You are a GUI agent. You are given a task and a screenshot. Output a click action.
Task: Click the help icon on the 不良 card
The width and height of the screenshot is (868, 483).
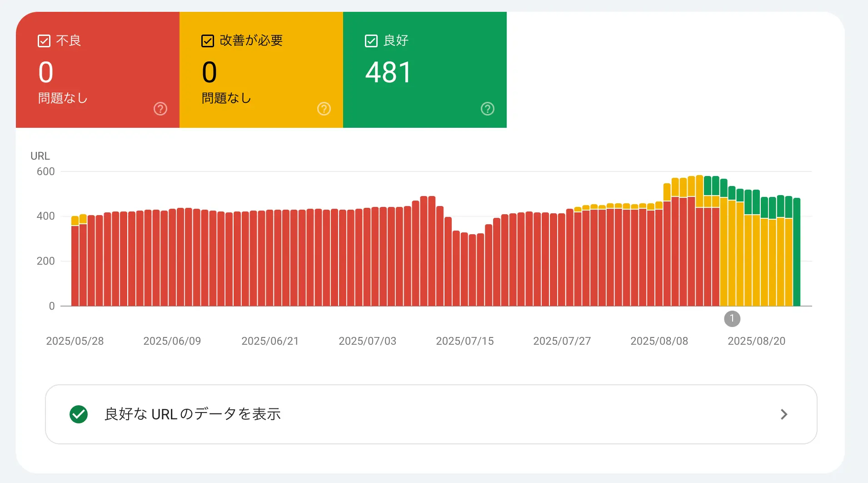(160, 109)
